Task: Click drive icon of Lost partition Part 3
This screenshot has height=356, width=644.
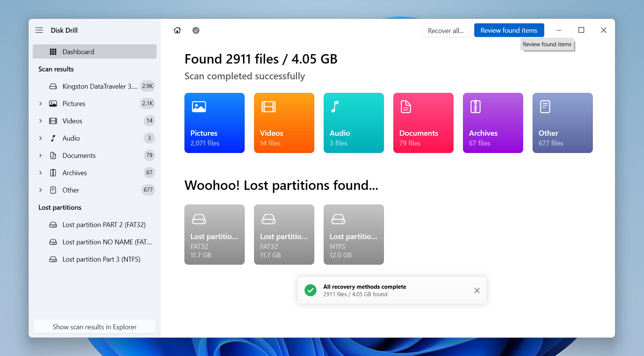Action: click(x=53, y=259)
